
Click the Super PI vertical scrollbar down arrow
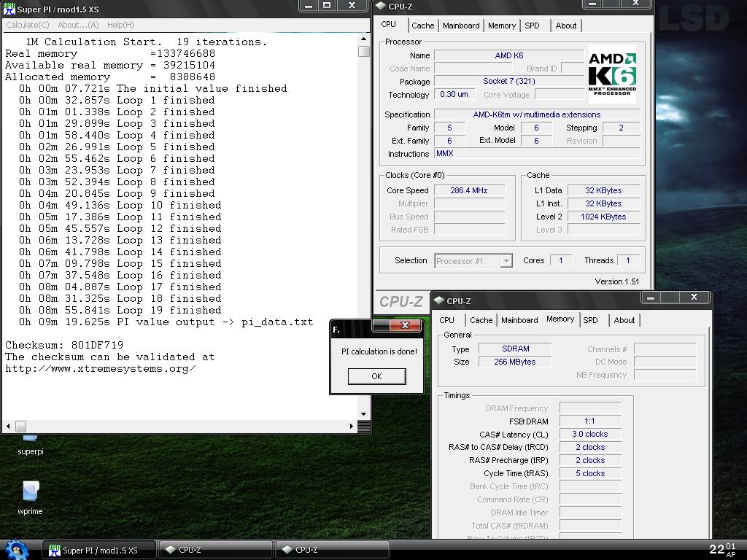[x=363, y=414]
